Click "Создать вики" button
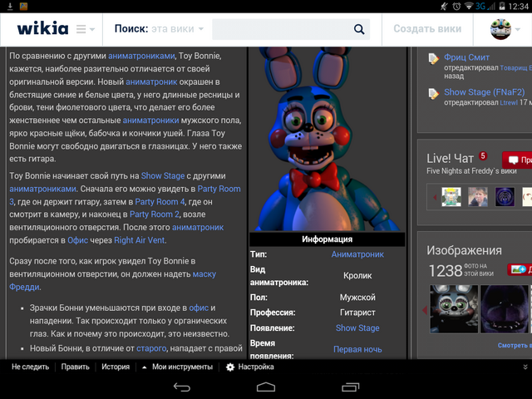Image resolution: width=532 pixels, height=399 pixels. 427,29
